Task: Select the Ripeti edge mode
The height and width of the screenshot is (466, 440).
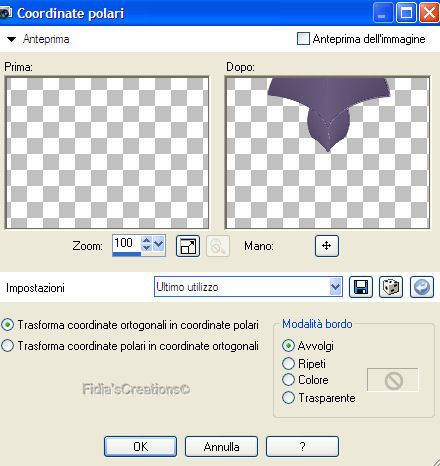Action: pyautogui.click(x=288, y=363)
